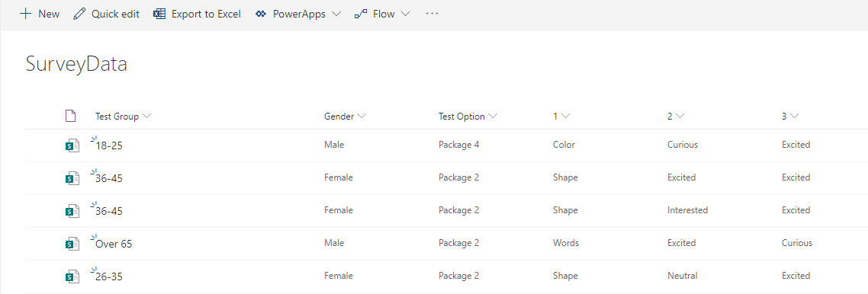Image resolution: width=868 pixels, height=294 pixels.
Task: Open the more commands ellipsis
Action: click(432, 14)
